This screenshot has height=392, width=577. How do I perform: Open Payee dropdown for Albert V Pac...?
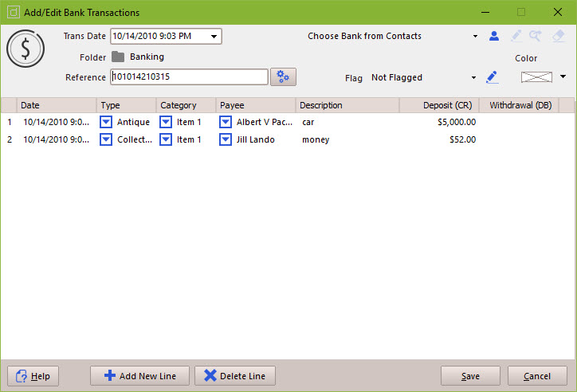coord(226,122)
